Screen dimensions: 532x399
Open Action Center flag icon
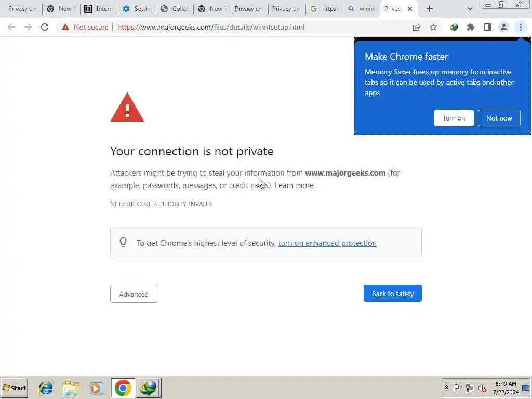457,388
